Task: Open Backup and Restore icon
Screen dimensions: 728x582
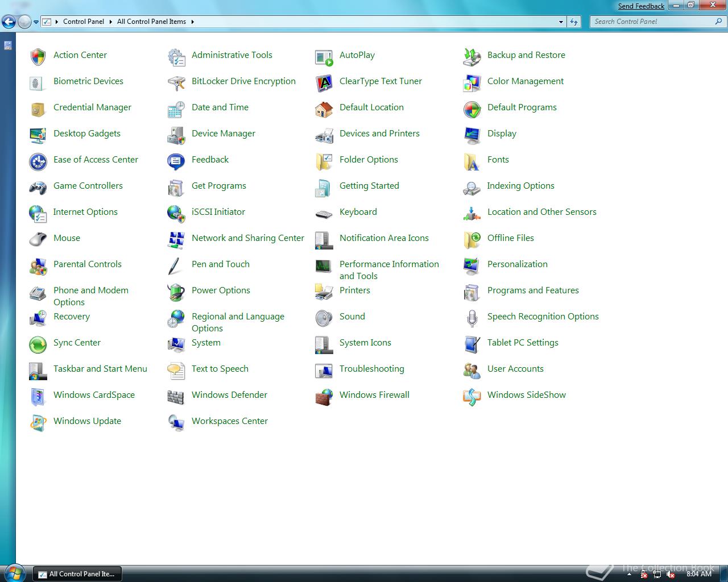Action: click(472, 57)
